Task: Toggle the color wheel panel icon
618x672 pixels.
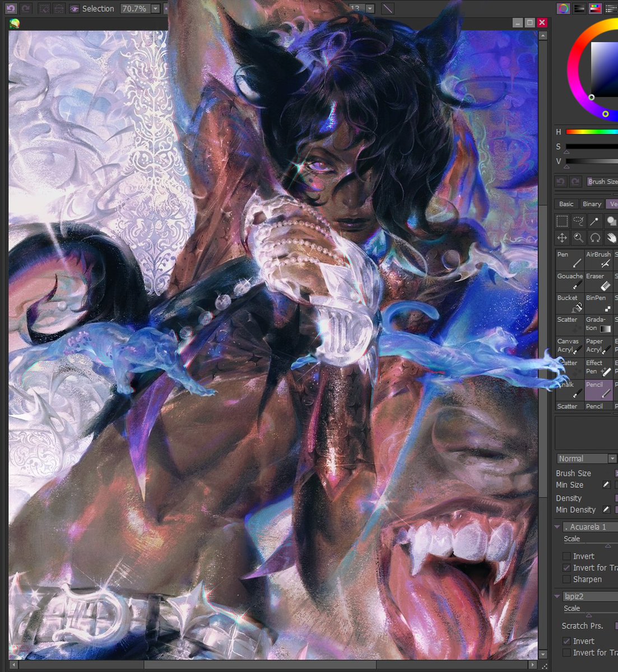Action: pyautogui.click(x=563, y=8)
